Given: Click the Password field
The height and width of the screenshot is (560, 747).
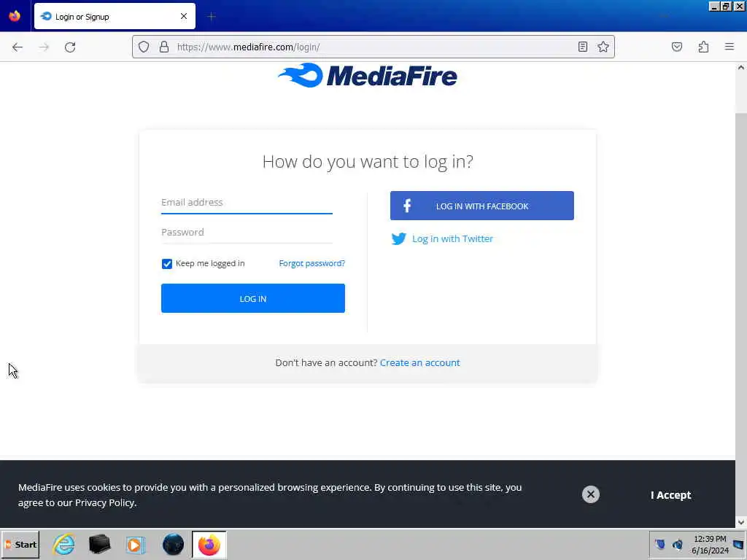Looking at the screenshot, I should coord(247,233).
